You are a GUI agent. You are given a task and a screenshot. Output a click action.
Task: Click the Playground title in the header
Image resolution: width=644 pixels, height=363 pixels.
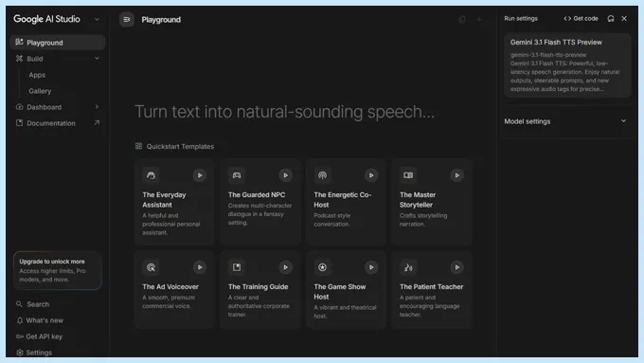pyautogui.click(x=161, y=19)
